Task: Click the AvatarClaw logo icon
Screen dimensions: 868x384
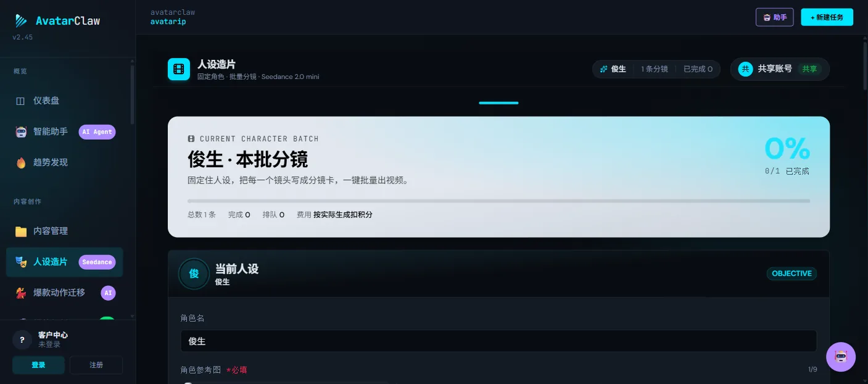Action: click(21, 21)
